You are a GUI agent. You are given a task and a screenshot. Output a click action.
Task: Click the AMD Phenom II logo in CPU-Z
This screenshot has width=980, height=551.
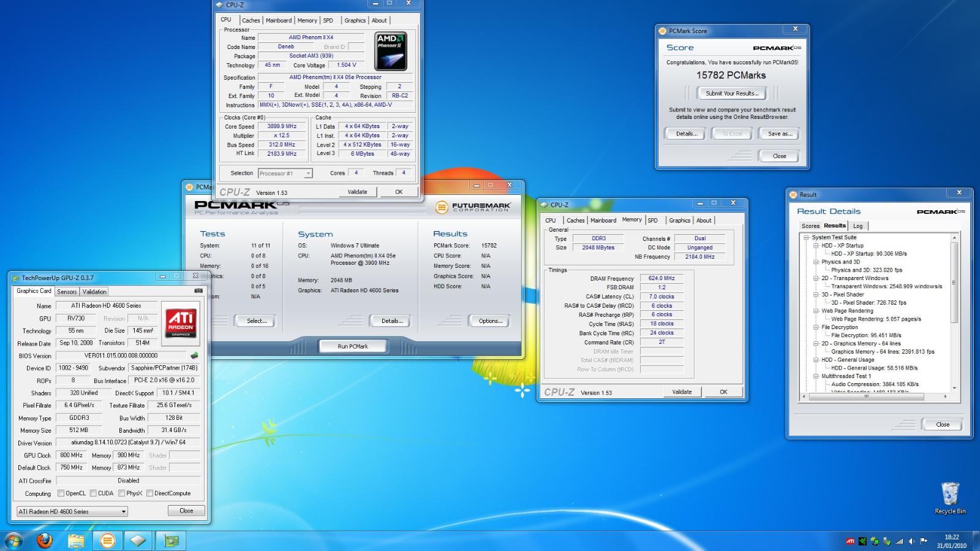(x=390, y=51)
